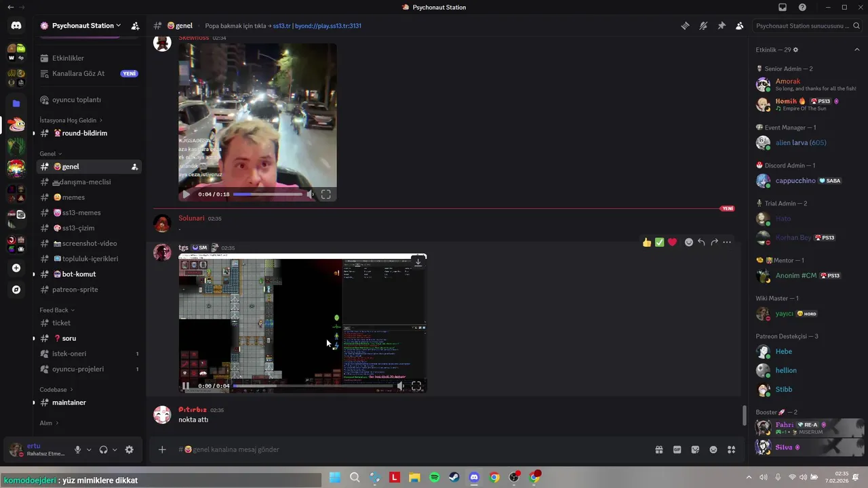This screenshot has width=868, height=488.
Task: Add green checkmark reaction to tgs message
Action: click(660, 242)
